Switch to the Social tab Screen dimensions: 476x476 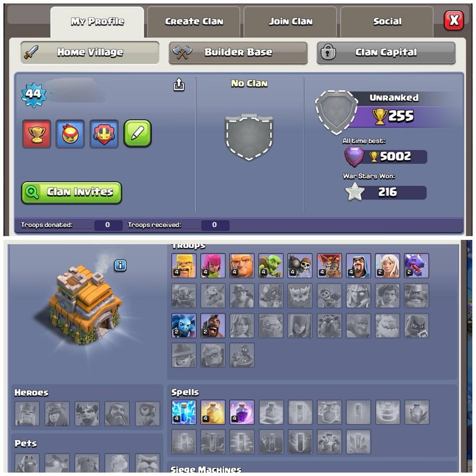[x=387, y=22]
